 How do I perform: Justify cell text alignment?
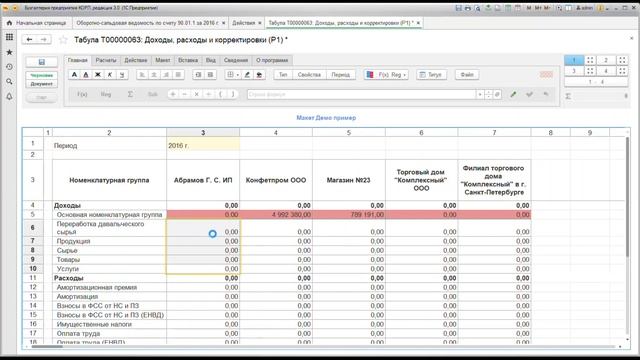point(178,75)
